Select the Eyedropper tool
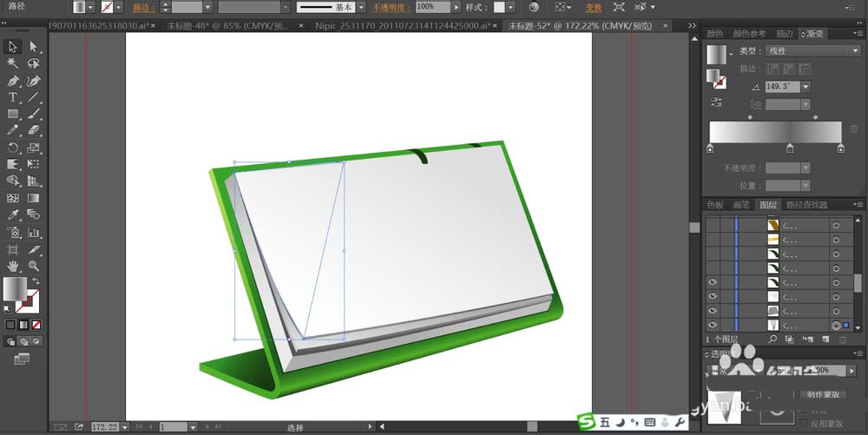This screenshot has width=868, height=435. [x=13, y=214]
